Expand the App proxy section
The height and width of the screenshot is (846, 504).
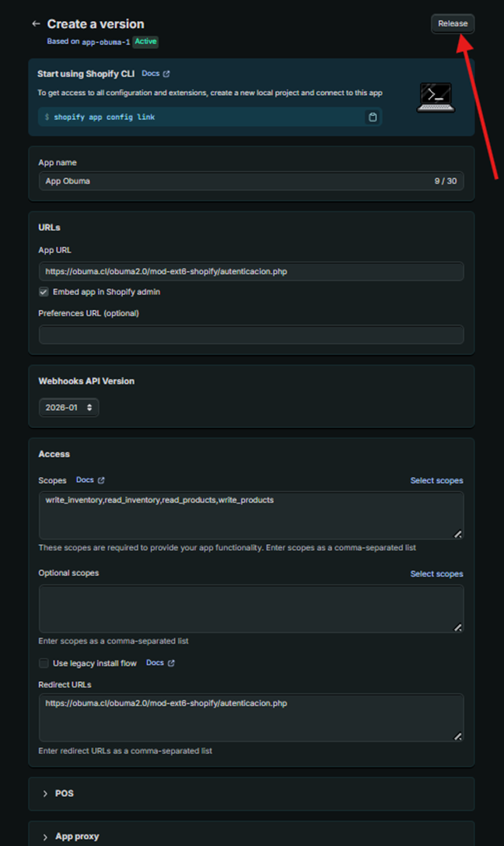(45, 837)
